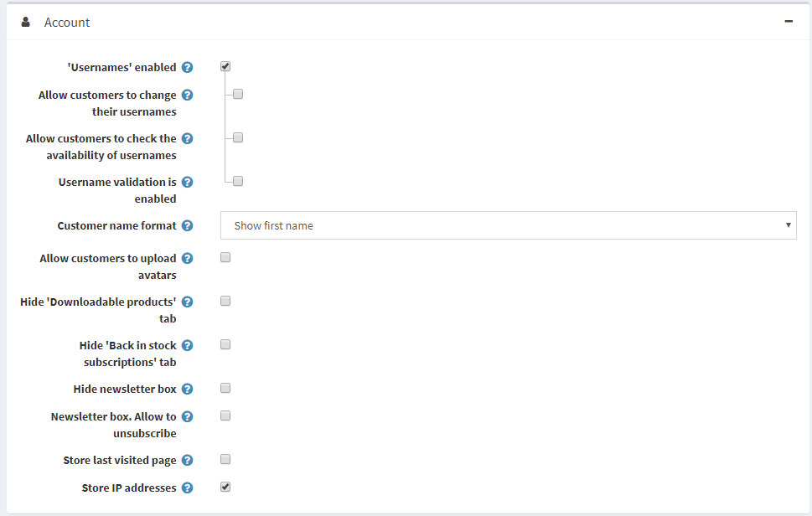Click help icon beside 'Usernames' enabled

coord(187,67)
